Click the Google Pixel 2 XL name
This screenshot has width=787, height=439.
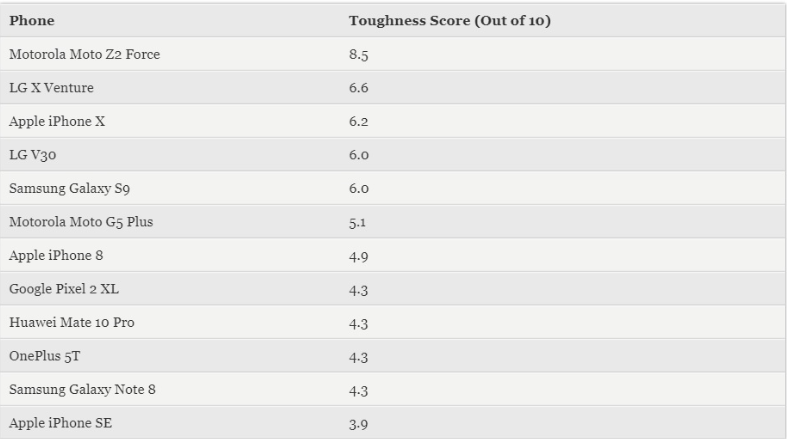pos(65,289)
